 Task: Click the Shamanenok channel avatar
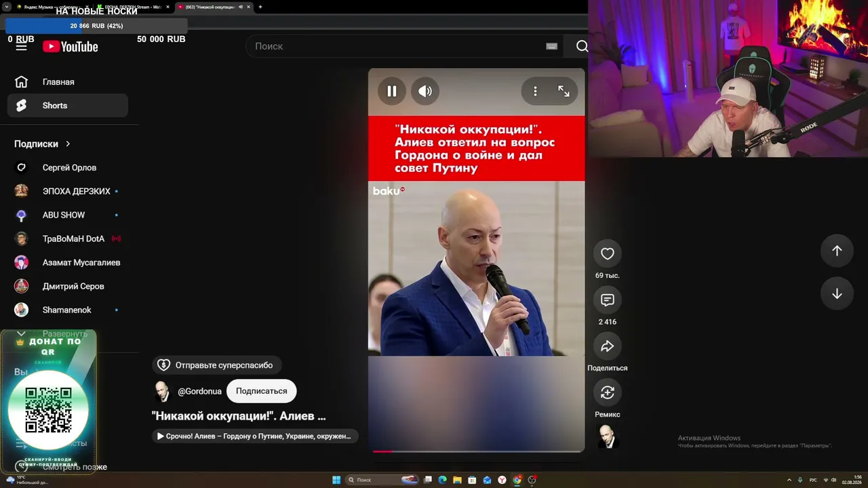[x=22, y=310]
